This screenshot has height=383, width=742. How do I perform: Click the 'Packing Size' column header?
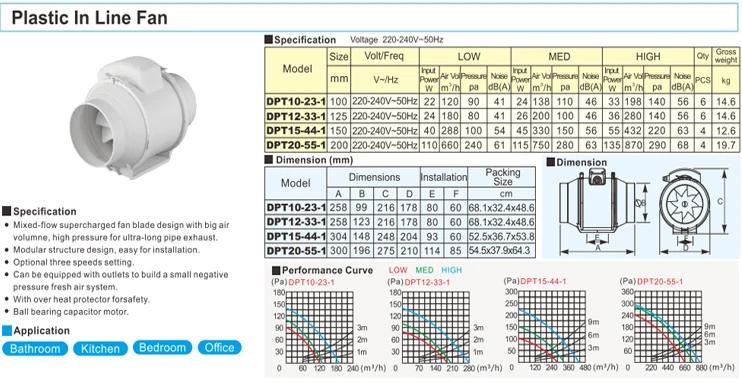(502, 177)
